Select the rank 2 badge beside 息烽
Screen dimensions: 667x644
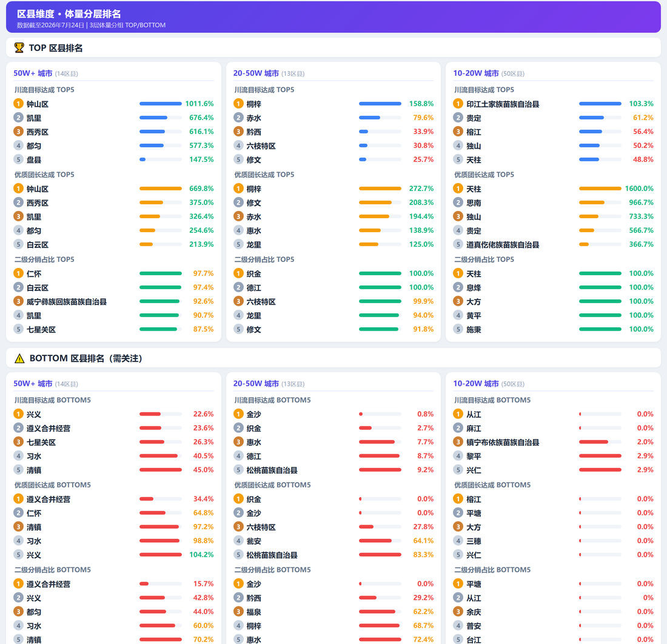point(458,287)
